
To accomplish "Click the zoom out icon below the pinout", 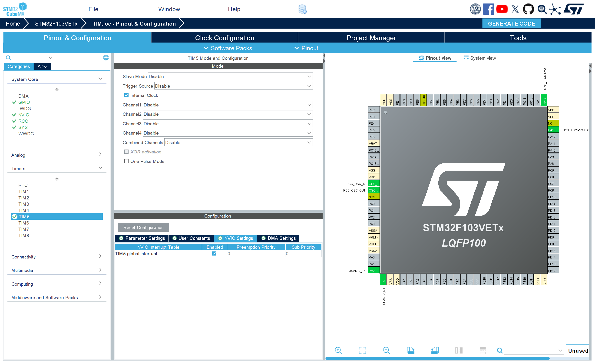I will point(386,351).
